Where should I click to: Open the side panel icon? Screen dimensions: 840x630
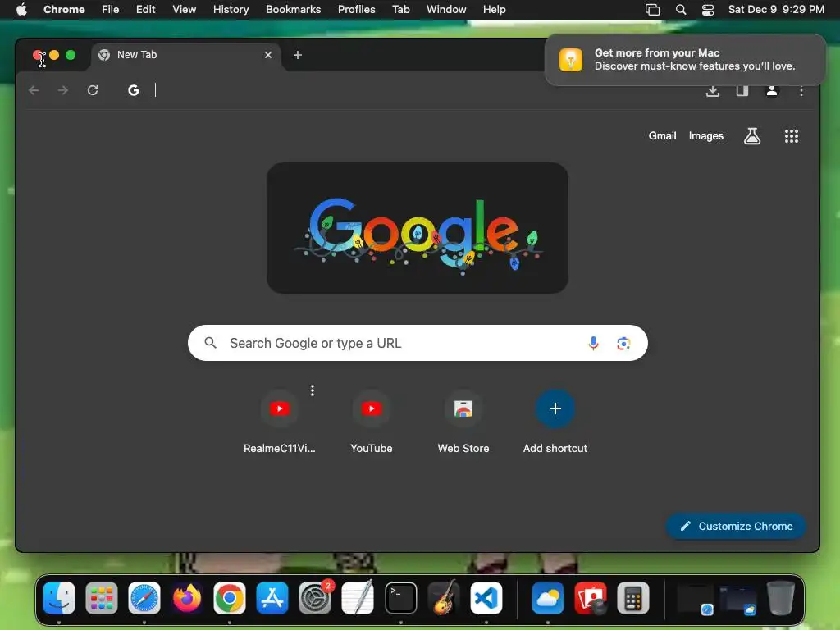tap(742, 90)
